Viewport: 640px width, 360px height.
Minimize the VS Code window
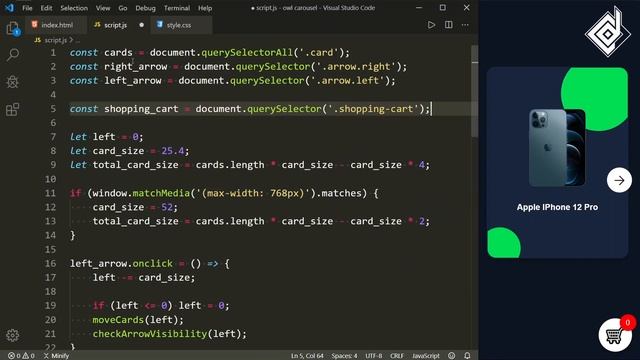pyautogui.click(x=419, y=8)
